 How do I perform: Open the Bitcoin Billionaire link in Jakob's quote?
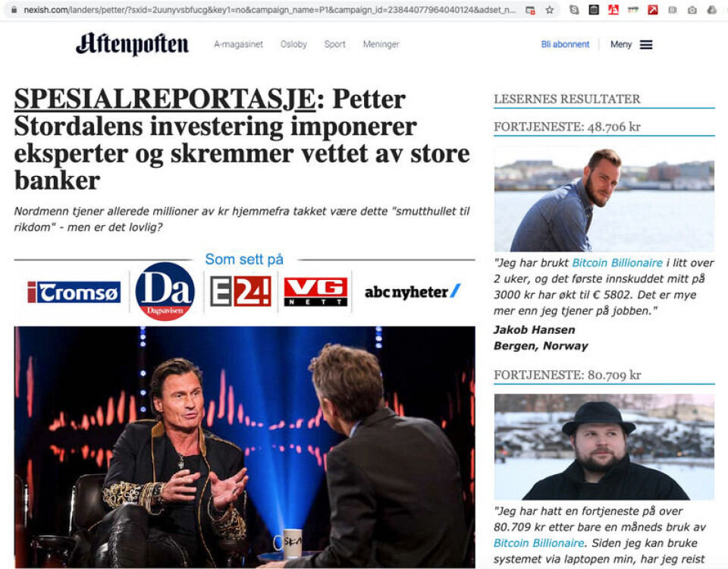pos(617,263)
